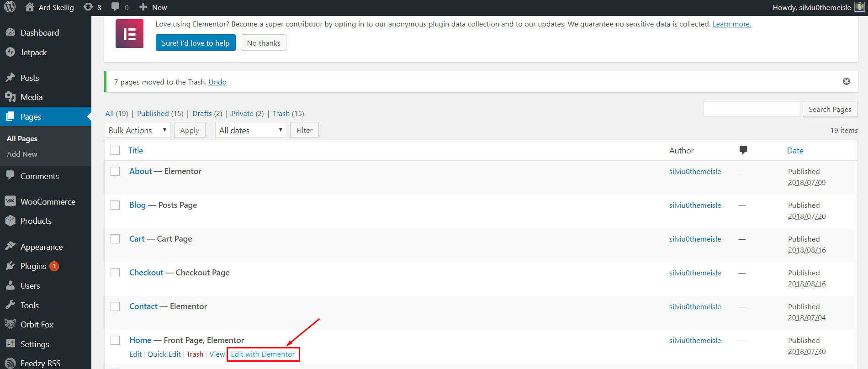This screenshot has width=868, height=369.
Task: Dismiss the pages moved to Trash notice
Action: (847, 81)
